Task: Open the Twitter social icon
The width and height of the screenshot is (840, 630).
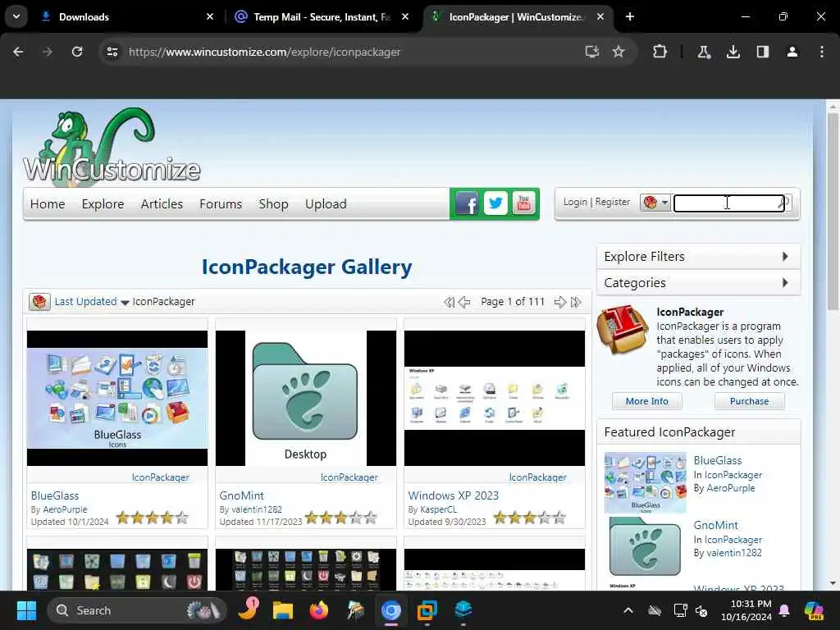Action: point(495,203)
